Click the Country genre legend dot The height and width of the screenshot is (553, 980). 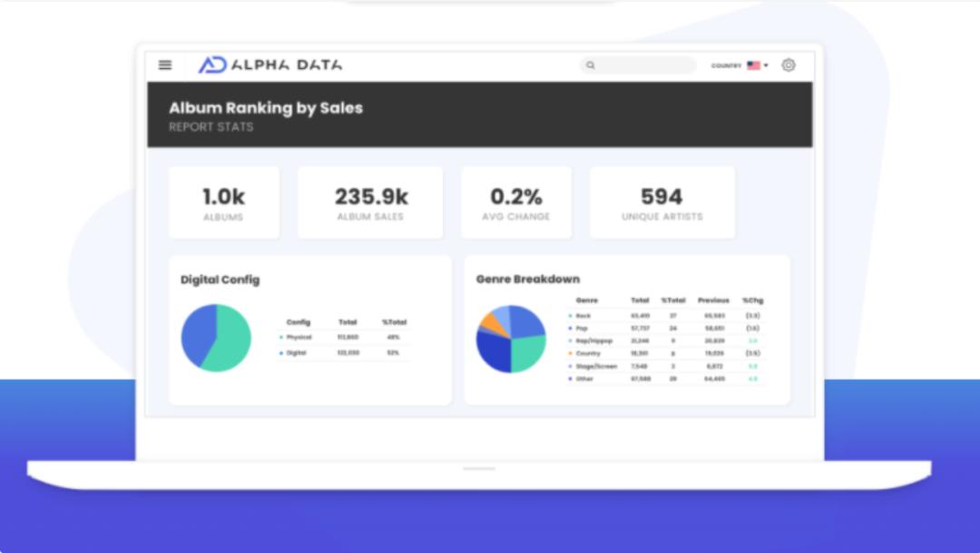click(x=570, y=353)
